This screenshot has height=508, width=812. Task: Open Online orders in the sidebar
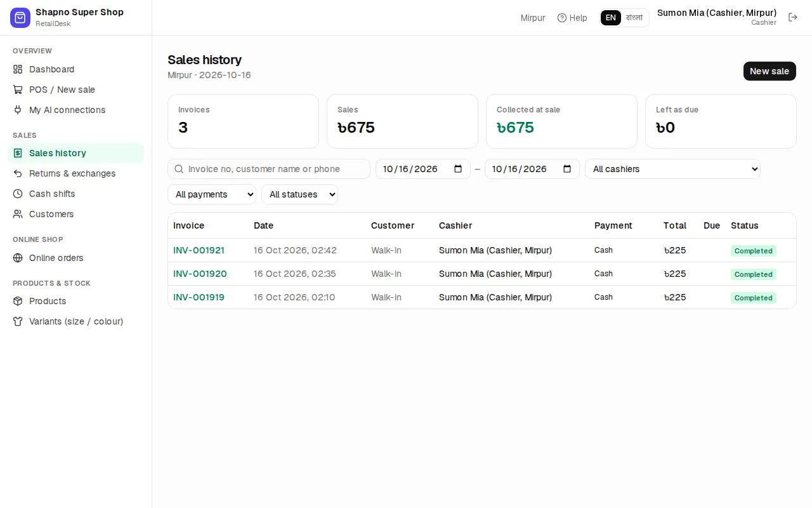(76, 258)
